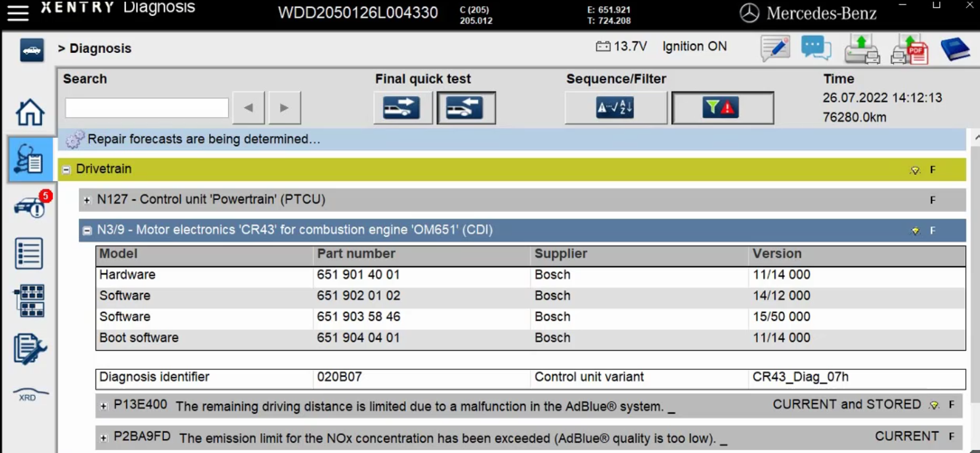This screenshot has height=453, width=980.
Task: Select the Diagnosis stethoscope icon in sidebar
Action: (30, 159)
